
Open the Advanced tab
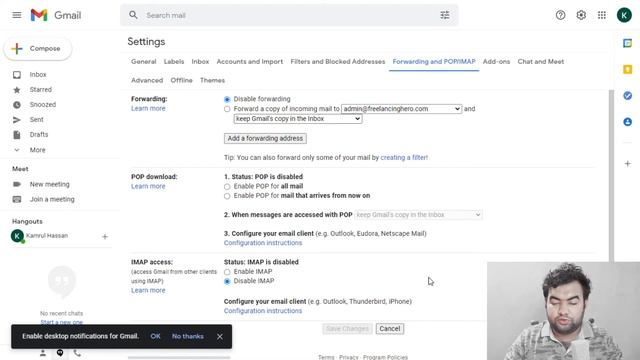[147, 80]
